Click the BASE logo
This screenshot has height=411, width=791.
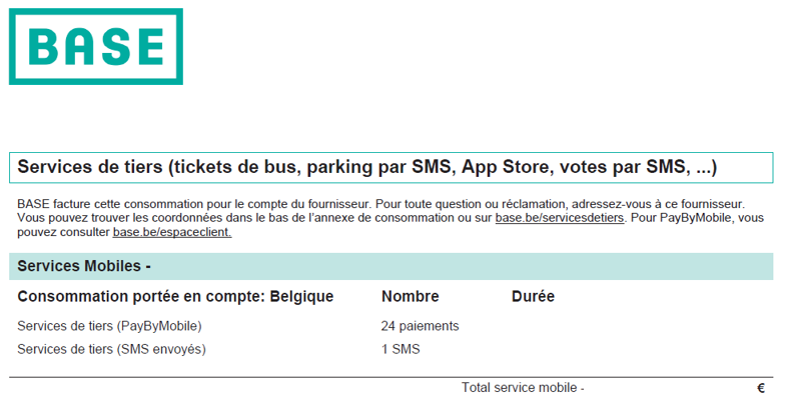(x=96, y=47)
